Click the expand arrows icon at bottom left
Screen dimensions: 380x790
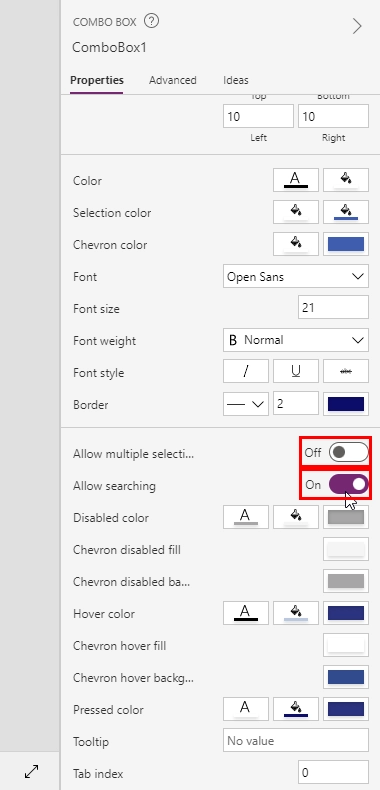(32, 771)
